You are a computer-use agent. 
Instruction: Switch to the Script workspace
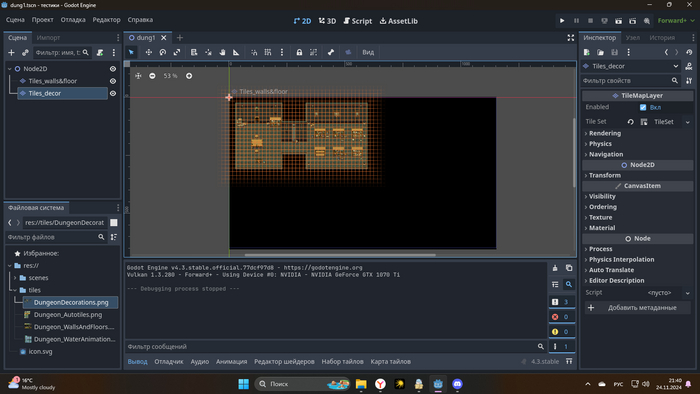[x=358, y=21]
